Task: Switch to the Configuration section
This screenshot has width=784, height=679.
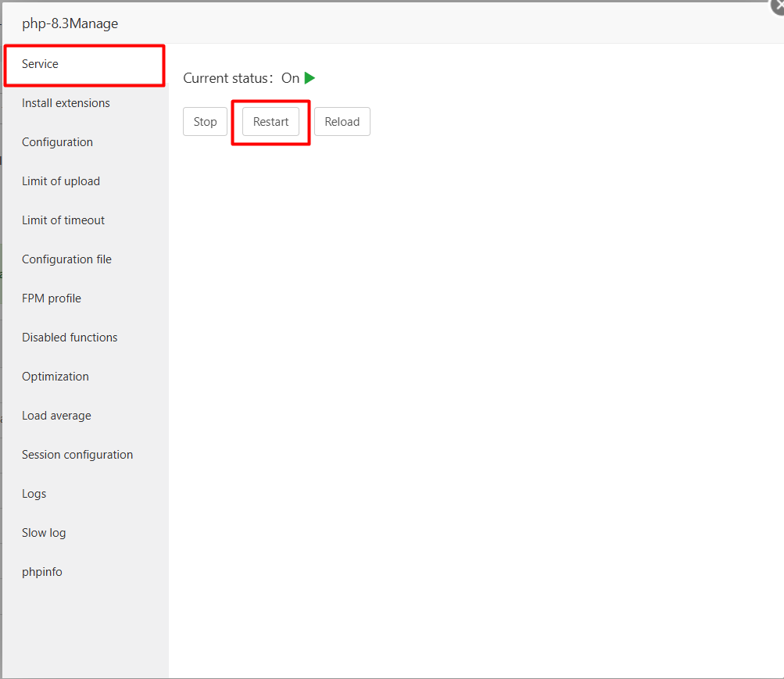Action: [57, 141]
